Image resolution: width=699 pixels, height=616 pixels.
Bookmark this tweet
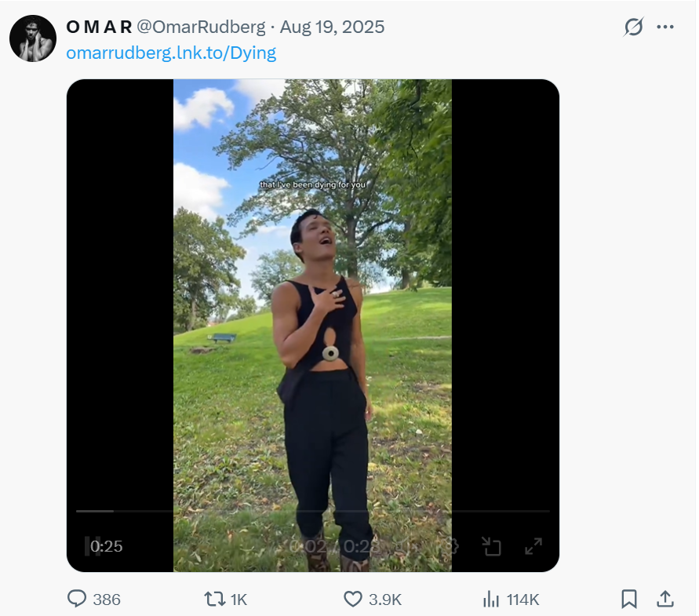click(629, 600)
